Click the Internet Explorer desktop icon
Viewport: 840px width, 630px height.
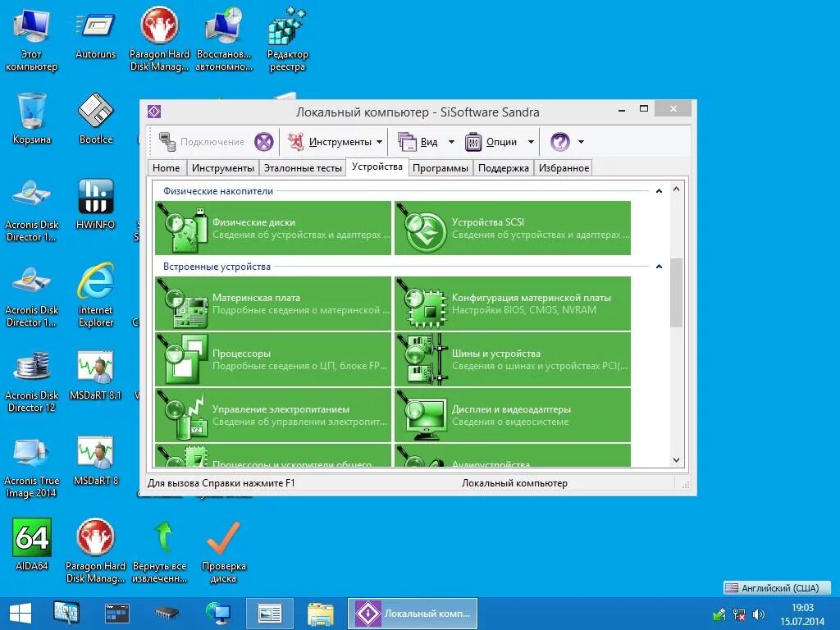click(96, 295)
